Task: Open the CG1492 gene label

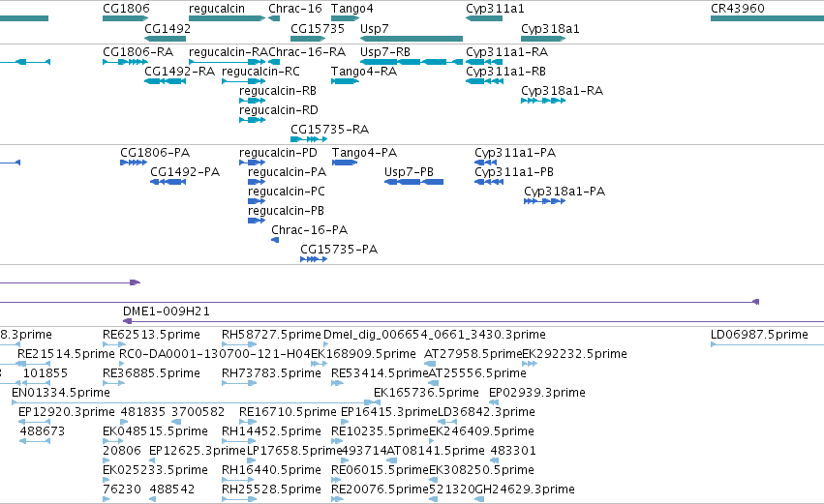Action: [168, 28]
